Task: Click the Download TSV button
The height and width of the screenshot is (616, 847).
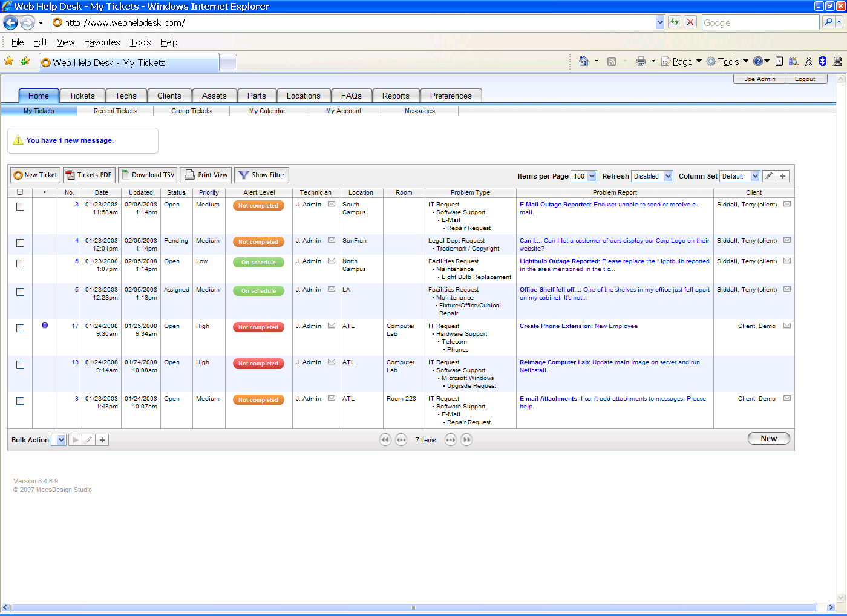Action: [x=148, y=175]
